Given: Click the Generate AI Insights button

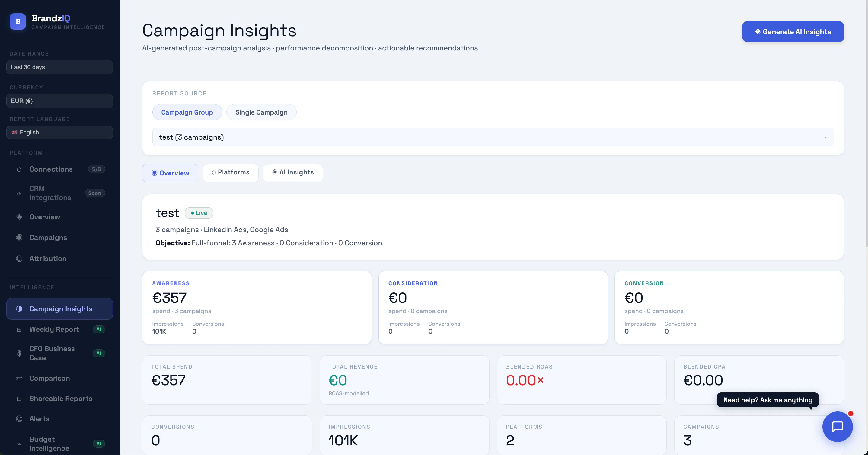Looking at the screenshot, I should (793, 32).
